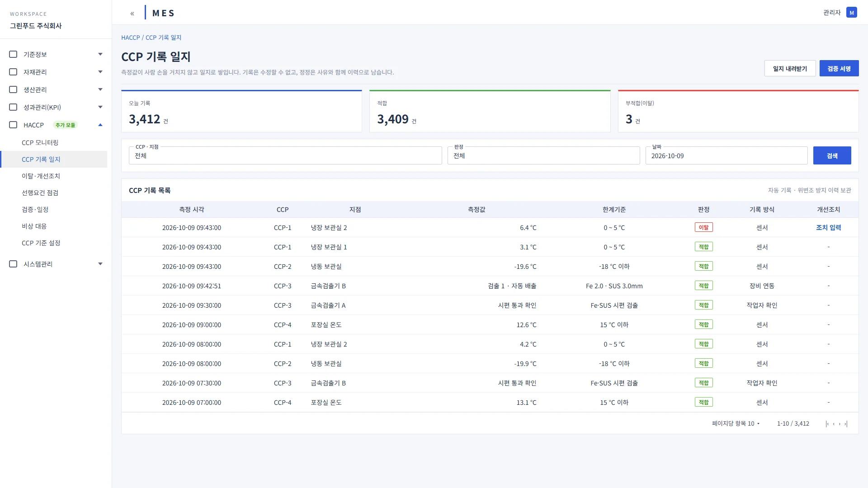Go to the previous page of records
Screen dimensions: 868x488
point(834,424)
